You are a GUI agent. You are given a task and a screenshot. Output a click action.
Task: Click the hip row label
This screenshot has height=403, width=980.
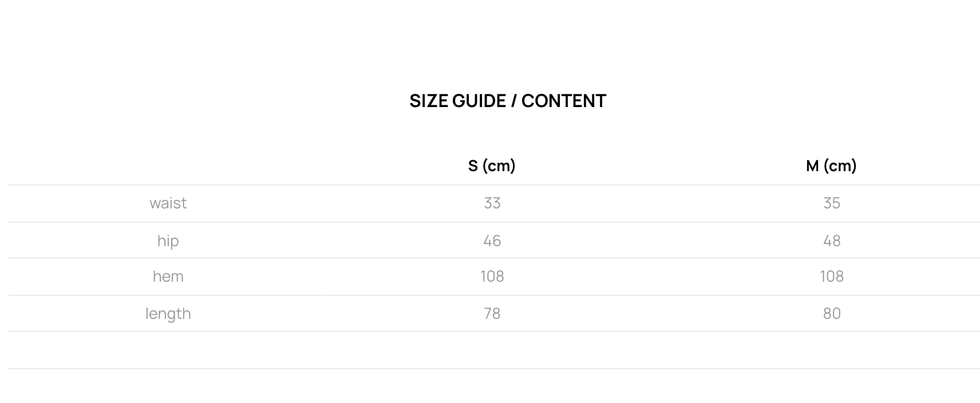point(168,240)
